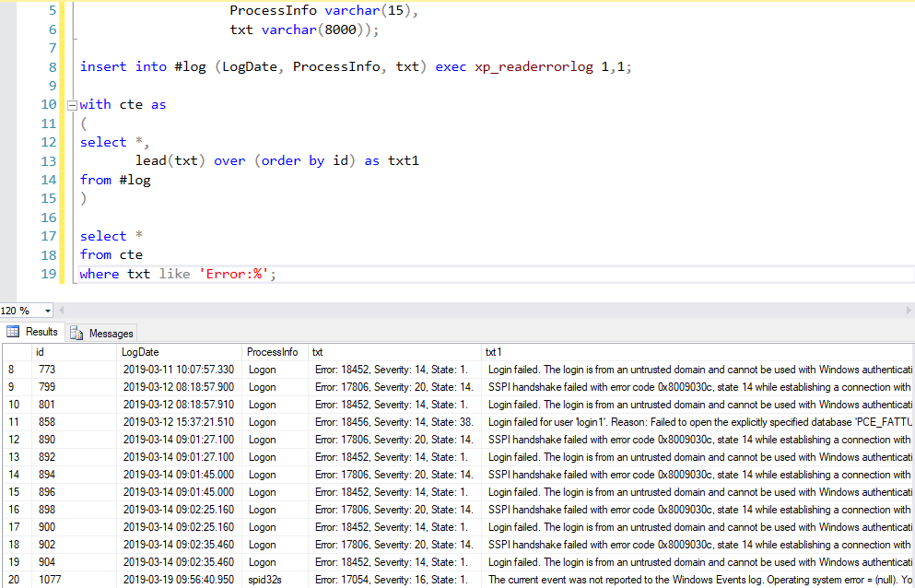Image resolution: width=915 pixels, height=588 pixels.
Task: Click the cell with id 1077
Action: (51, 580)
